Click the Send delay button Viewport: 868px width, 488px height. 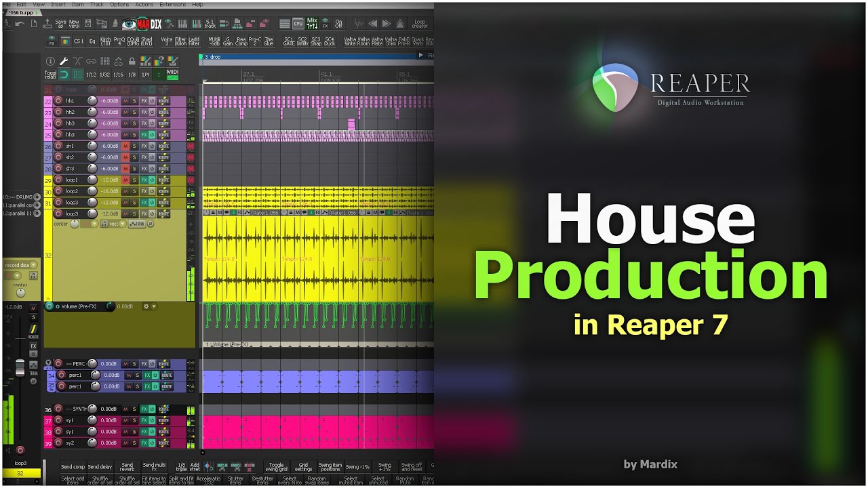[100, 466]
